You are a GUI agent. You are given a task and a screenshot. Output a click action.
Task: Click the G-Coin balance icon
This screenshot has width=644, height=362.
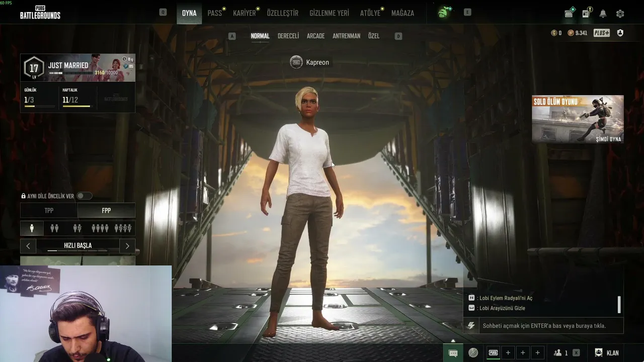554,33
